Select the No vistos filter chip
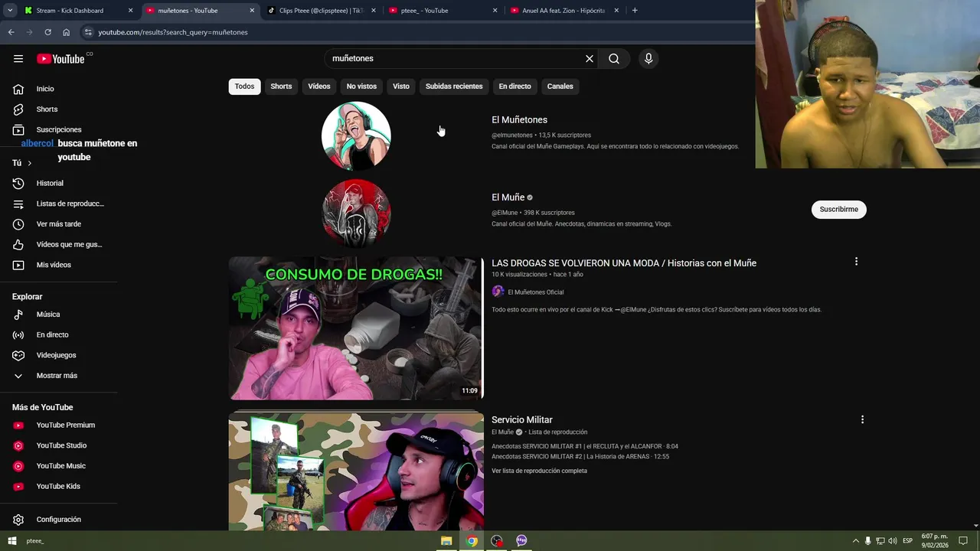 361,86
